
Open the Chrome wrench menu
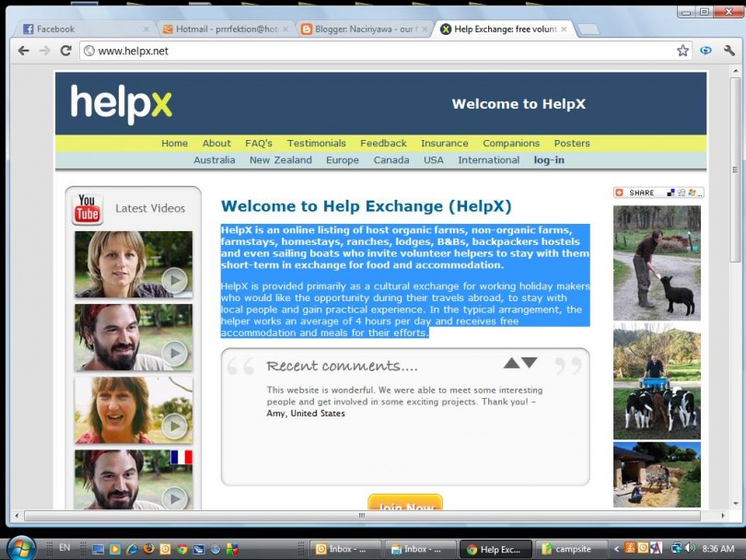pyautogui.click(x=729, y=51)
